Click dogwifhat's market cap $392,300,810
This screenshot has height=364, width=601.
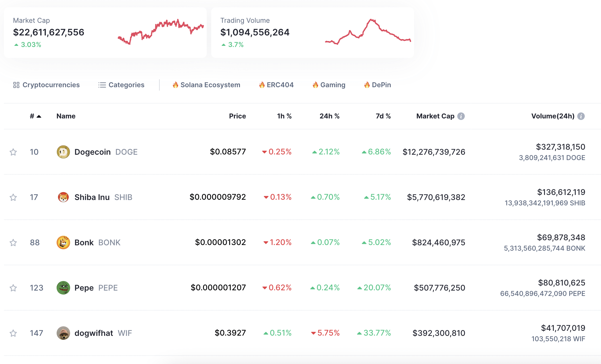click(439, 333)
